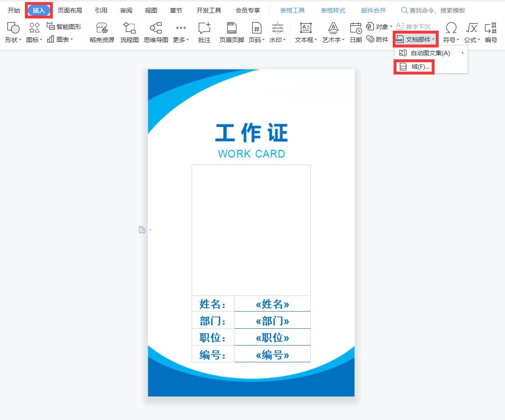Click the «编号» merge field
The width and height of the screenshot is (505, 420).
coord(272,355)
